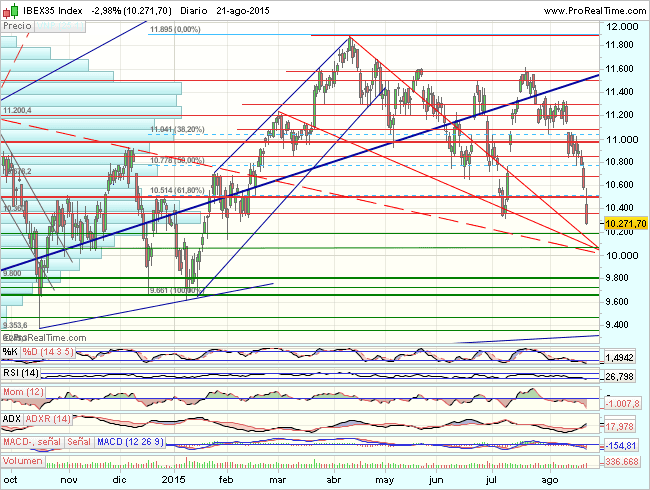Click the candlestick chart icon beside IBEX35
This screenshot has height=490, width=650.
point(11,10)
